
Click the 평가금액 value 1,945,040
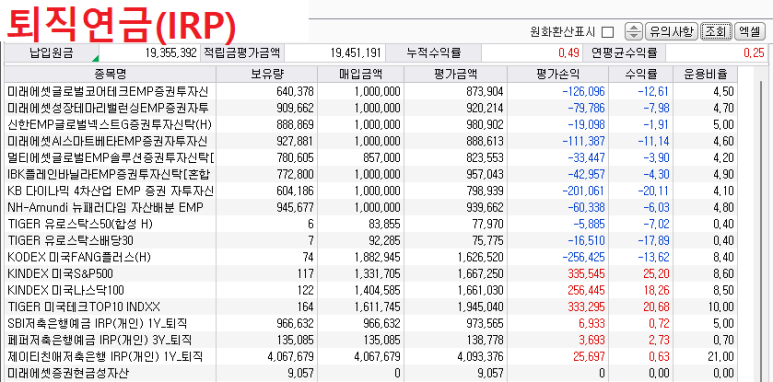(x=480, y=307)
